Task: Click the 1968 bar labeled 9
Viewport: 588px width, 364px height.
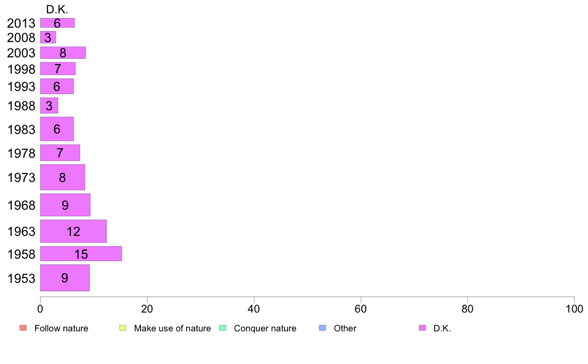Action: pos(65,205)
